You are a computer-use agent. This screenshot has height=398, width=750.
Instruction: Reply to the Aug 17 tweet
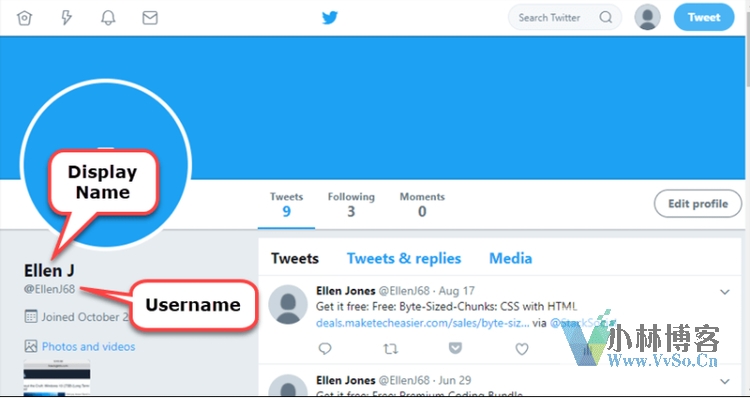pos(325,349)
